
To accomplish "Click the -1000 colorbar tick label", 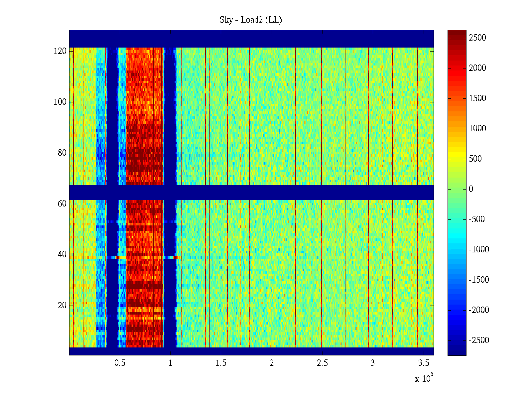I will point(478,250).
